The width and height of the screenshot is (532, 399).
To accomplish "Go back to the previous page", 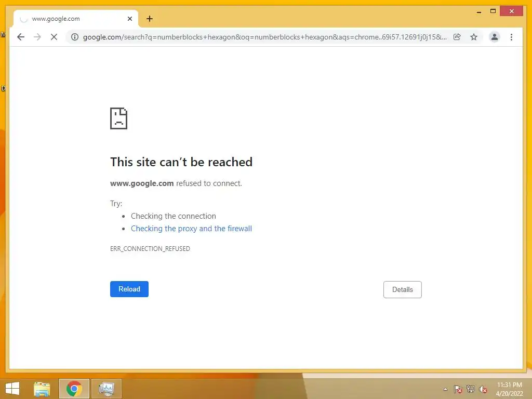I will 21,37.
